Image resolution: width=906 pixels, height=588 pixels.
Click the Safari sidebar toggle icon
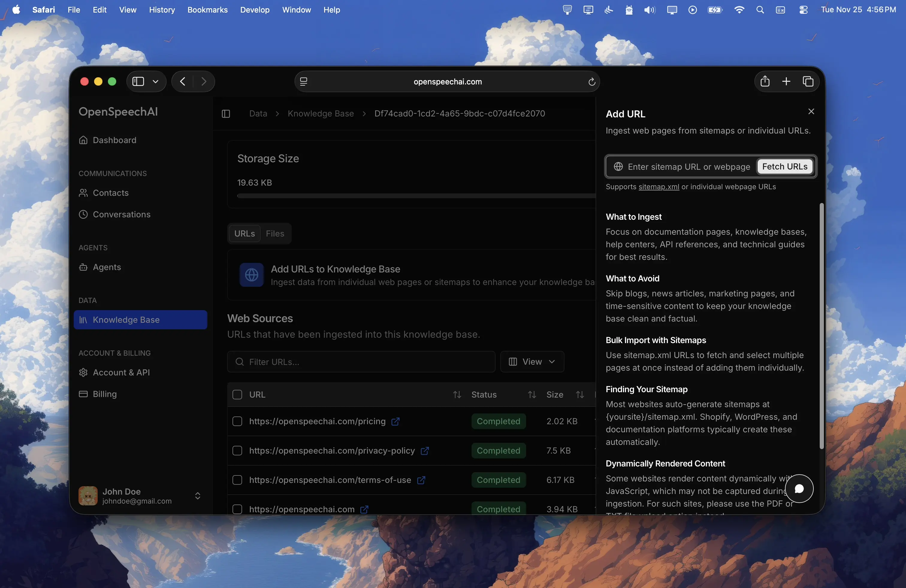point(138,81)
